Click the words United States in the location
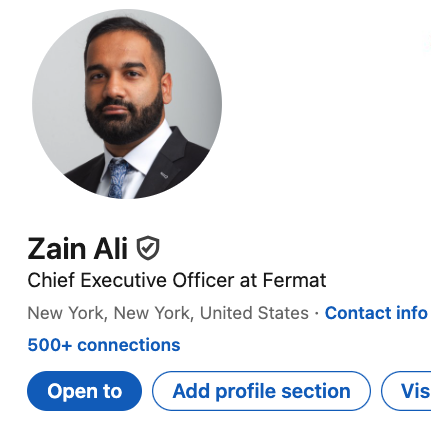 pos(254,313)
